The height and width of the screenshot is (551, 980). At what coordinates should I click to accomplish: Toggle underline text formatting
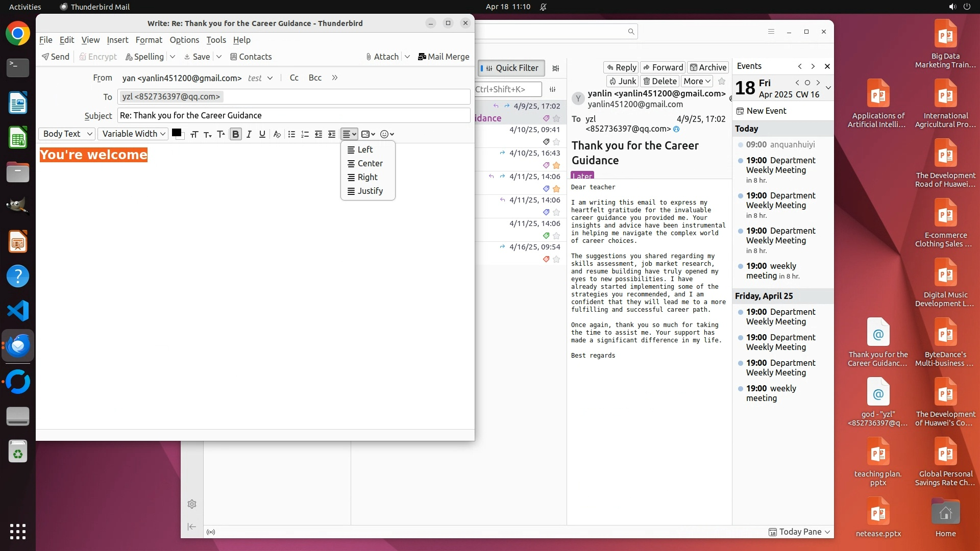pos(262,134)
